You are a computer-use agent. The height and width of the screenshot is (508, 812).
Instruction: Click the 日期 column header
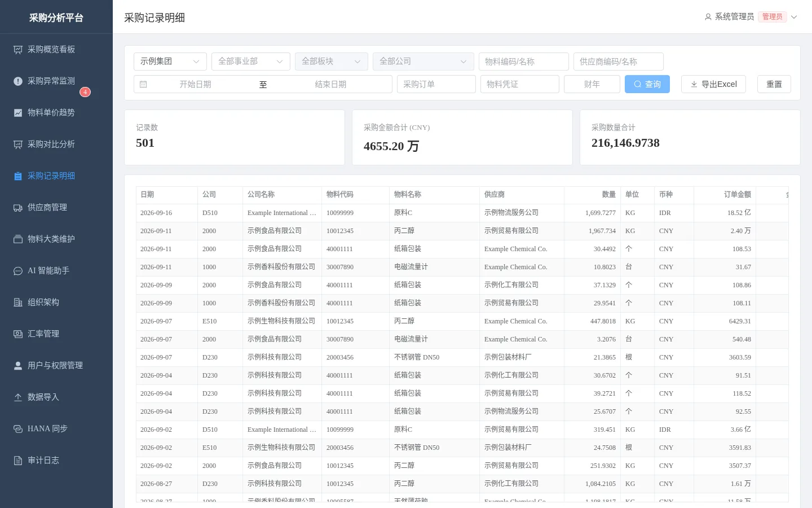click(x=167, y=195)
